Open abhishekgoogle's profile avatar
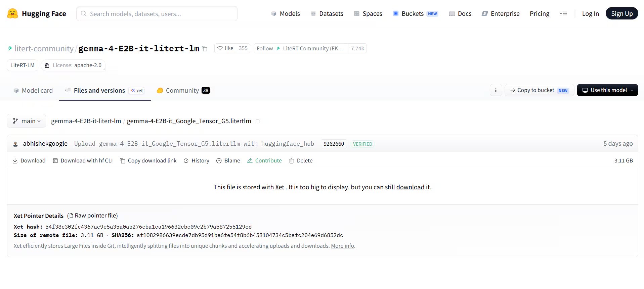 click(15, 144)
